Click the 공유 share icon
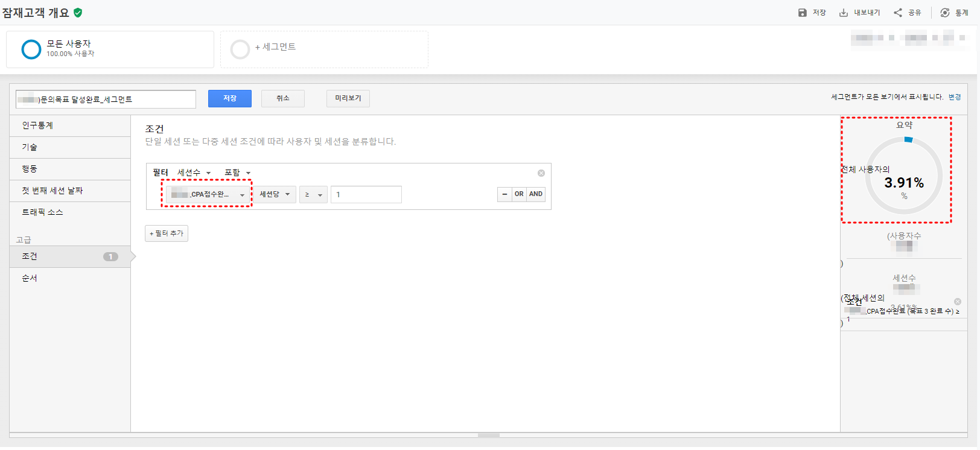 [x=898, y=13]
